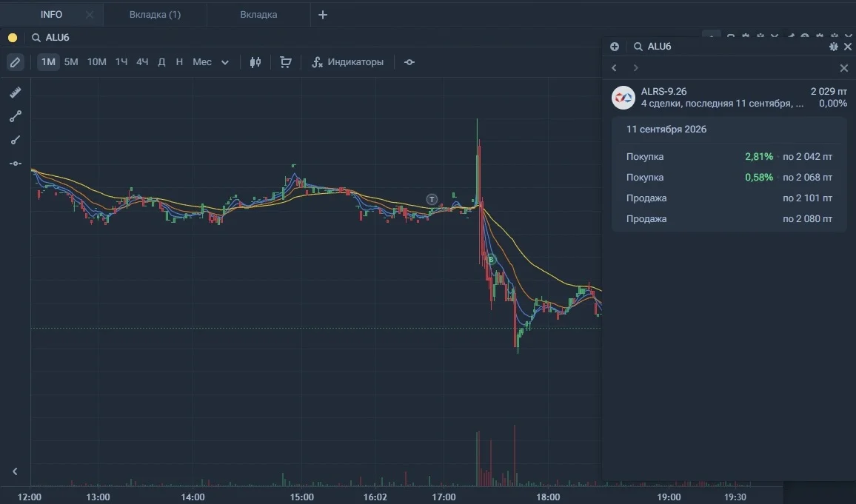Open the candlestick chart type selector

(x=255, y=62)
